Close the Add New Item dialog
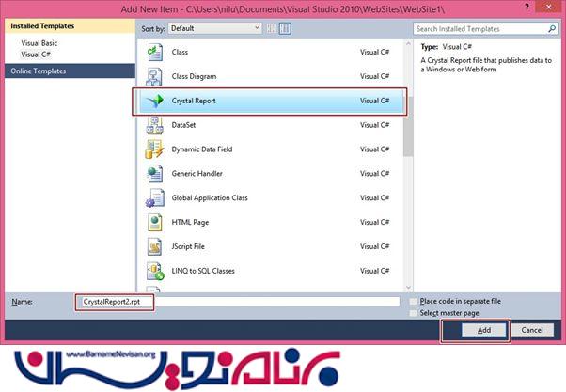566x392 pixels. (x=549, y=8)
